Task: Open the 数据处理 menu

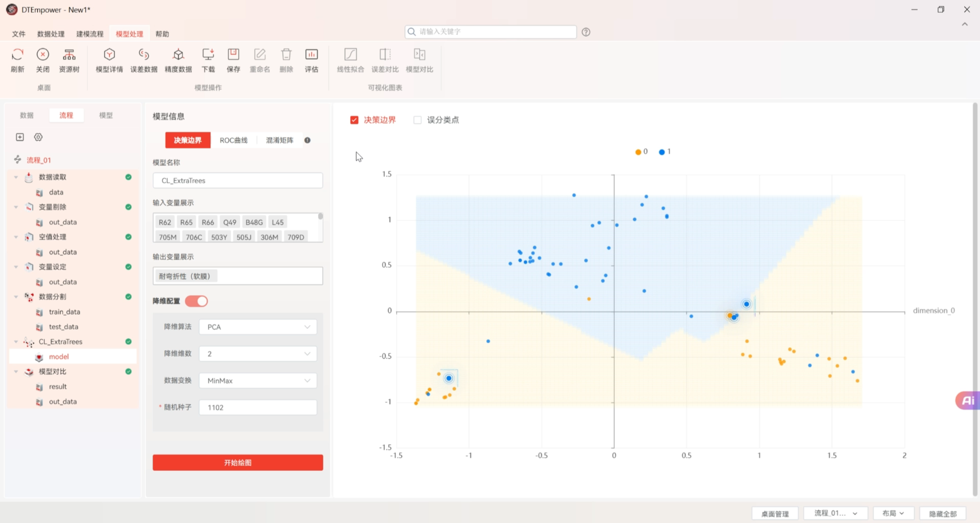Action: (51, 34)
